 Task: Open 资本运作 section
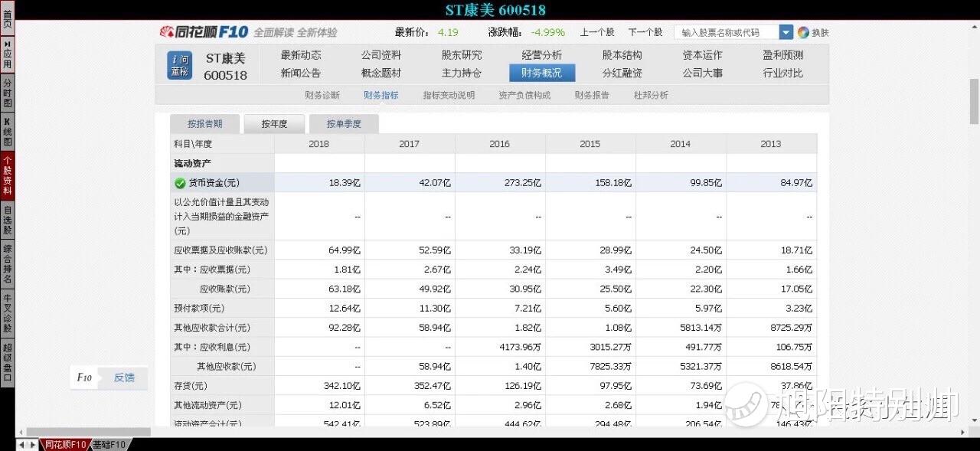click(703, 55)
